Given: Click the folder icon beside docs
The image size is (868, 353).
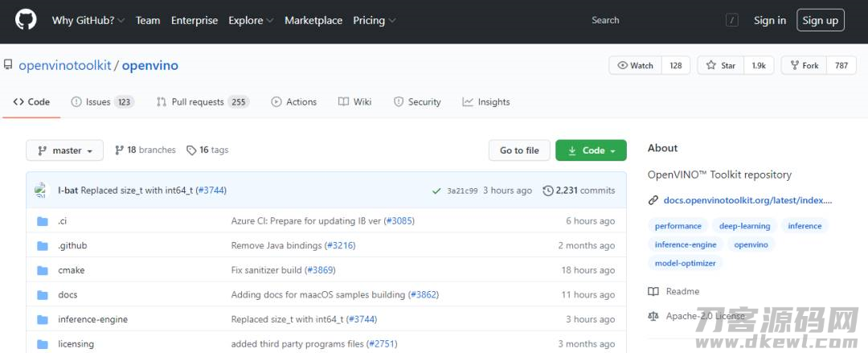Looking at the screenshot, I should 43,295.
